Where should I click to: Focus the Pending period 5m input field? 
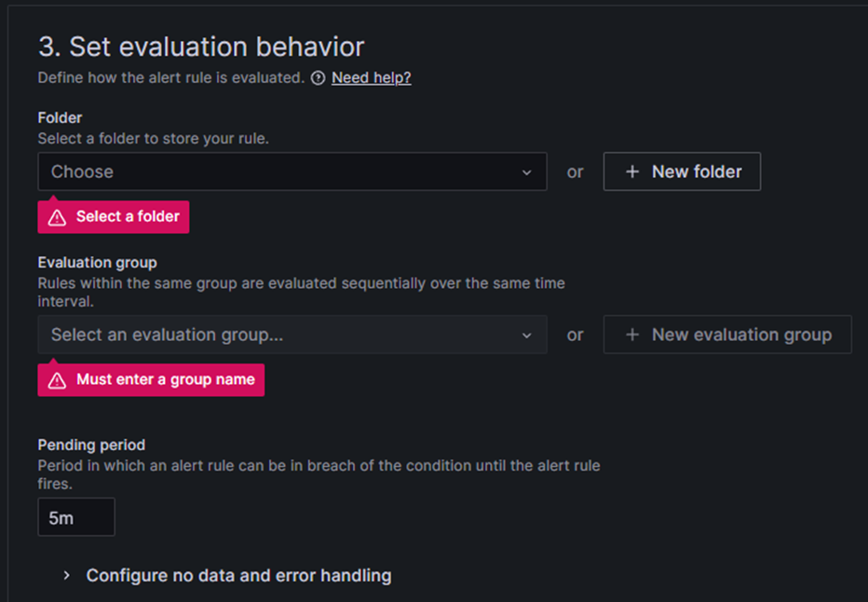click(76, 516)
